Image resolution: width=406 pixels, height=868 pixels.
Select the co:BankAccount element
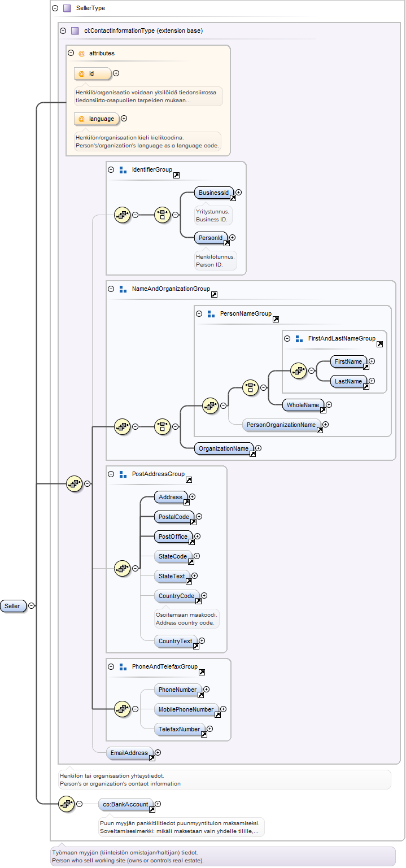coord(126,804)
